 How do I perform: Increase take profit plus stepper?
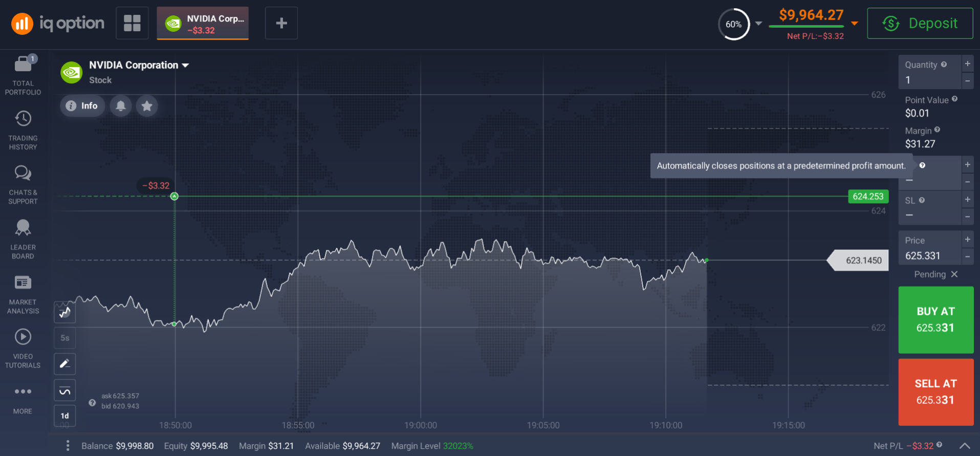tap(968, 165)
